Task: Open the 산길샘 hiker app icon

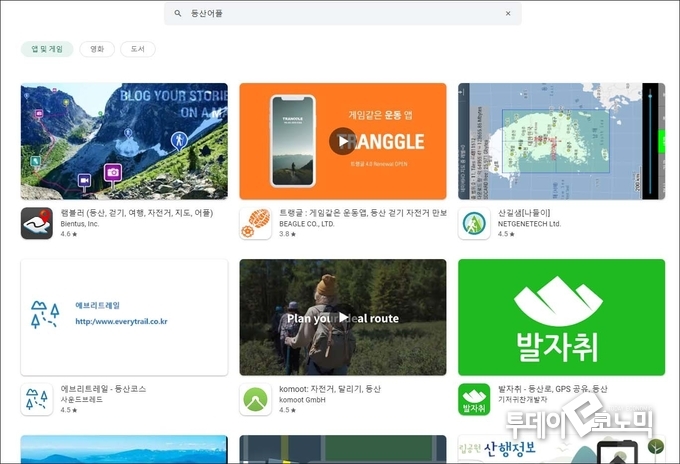Action: pos(474,223)
